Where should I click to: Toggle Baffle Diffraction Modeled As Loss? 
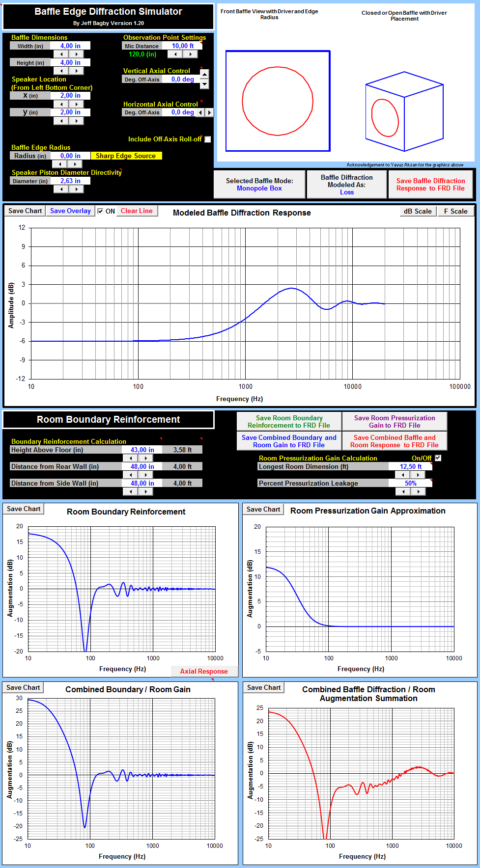coord(347,185)
